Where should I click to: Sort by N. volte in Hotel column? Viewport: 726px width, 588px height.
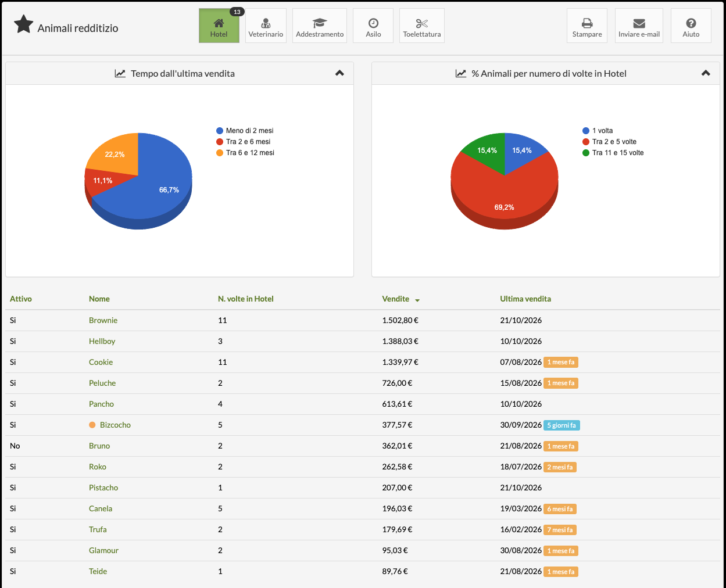(x=246, y=299)
